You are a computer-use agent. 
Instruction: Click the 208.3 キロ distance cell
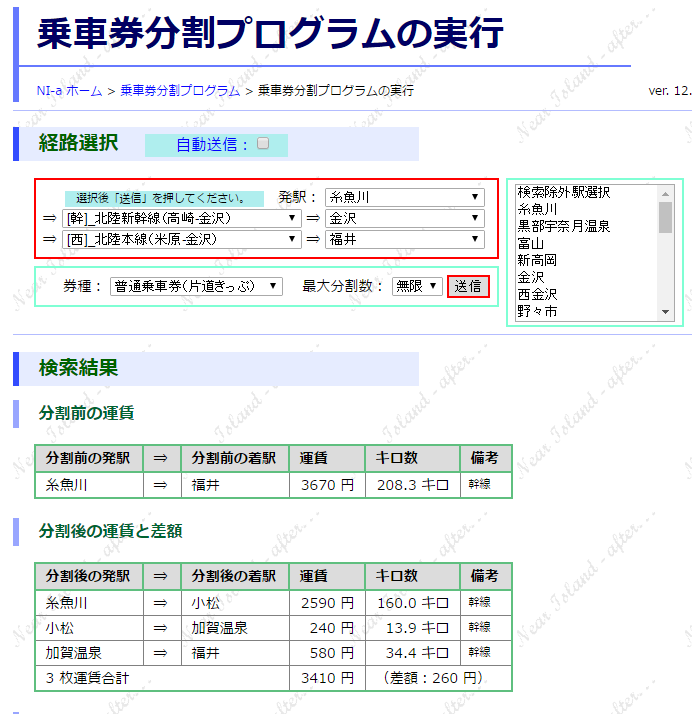[412, 484]
